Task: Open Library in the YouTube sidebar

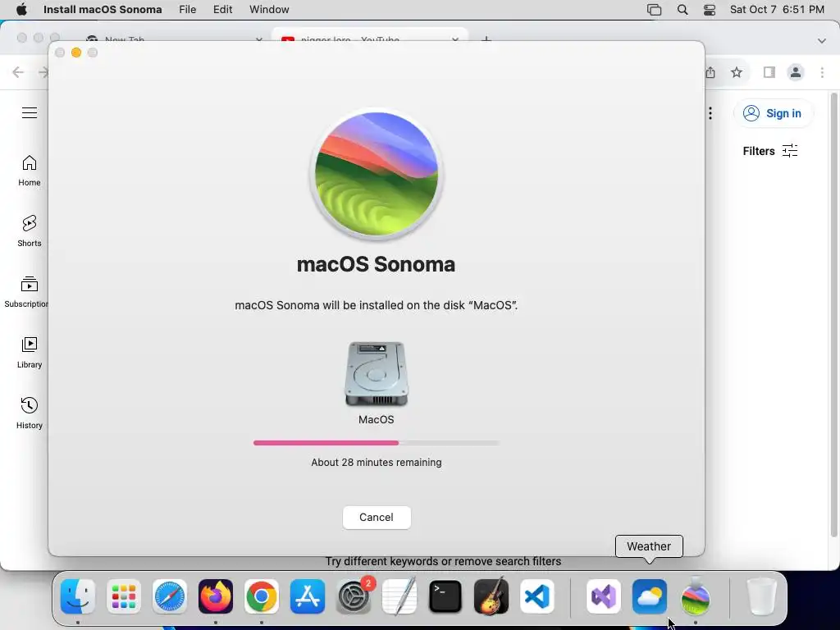Action: [x=30, y=353]
